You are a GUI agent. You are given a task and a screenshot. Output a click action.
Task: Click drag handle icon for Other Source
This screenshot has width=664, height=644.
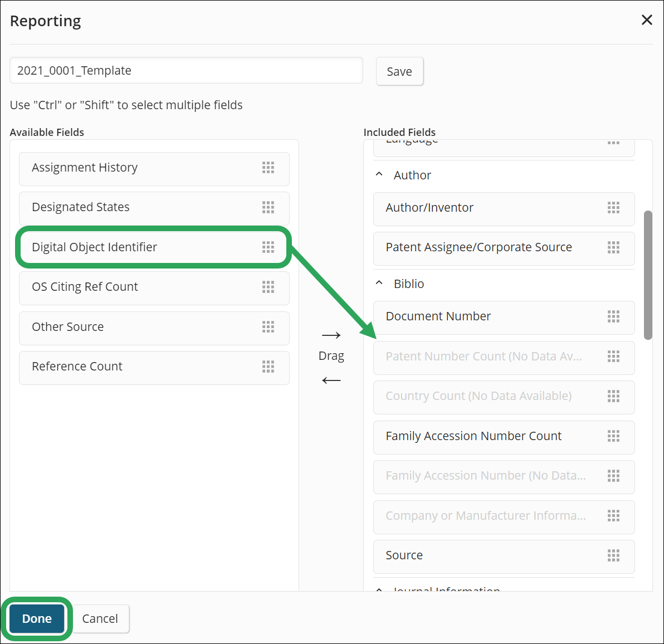click(x=268, y=326)
